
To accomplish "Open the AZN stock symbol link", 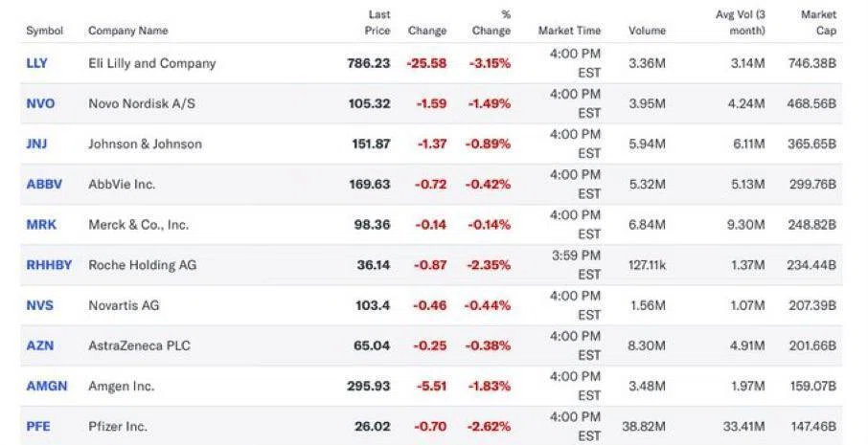I will click(40, 345).
